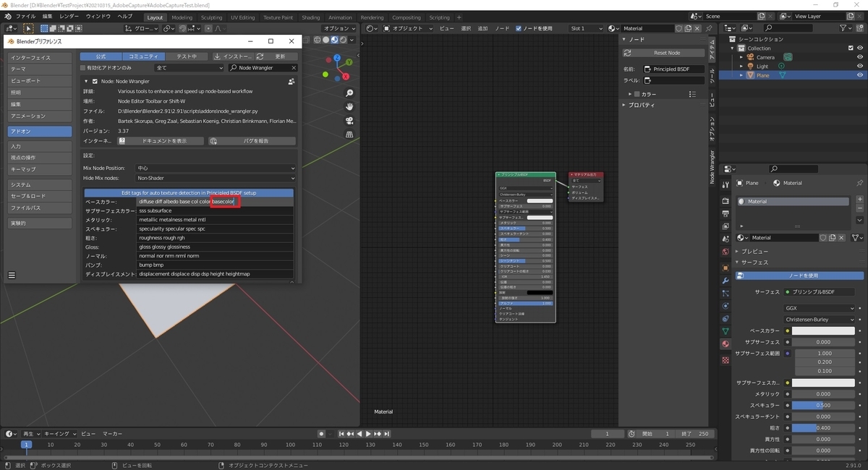Refresh add-on list with 更新 button
The height and width of the screenshot is (470, 868).
[x=276, y=56]
